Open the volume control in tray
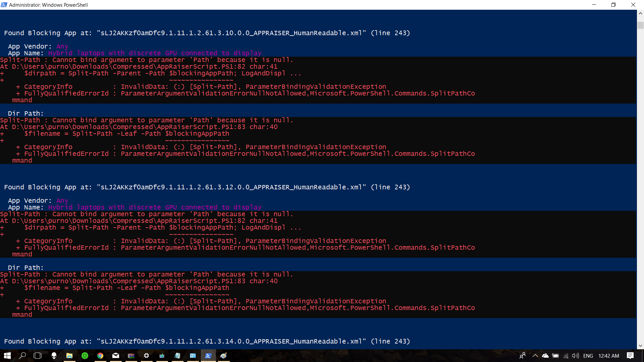Screen dimensions: 644x362 (x=576, y=356)
